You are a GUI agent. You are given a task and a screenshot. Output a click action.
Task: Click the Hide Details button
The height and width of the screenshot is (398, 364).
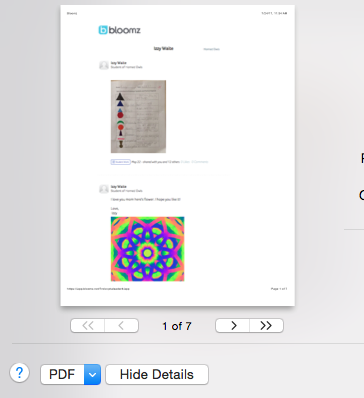click(157, 375)
